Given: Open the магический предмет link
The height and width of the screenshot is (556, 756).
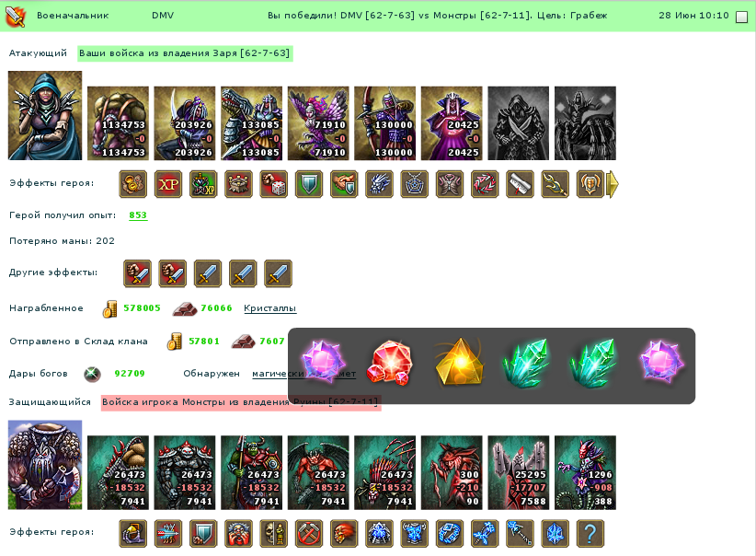Looking at the screenshot, I should (x=304, y=374).
